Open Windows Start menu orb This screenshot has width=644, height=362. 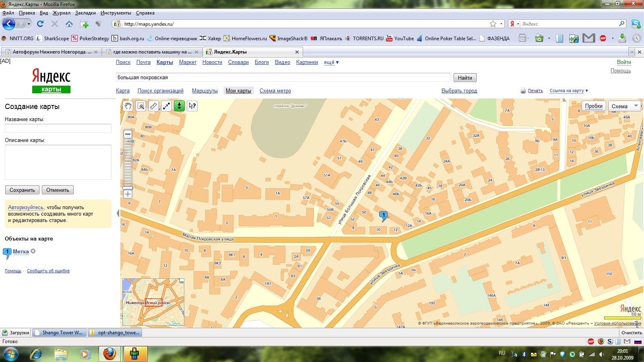[10, 354]
